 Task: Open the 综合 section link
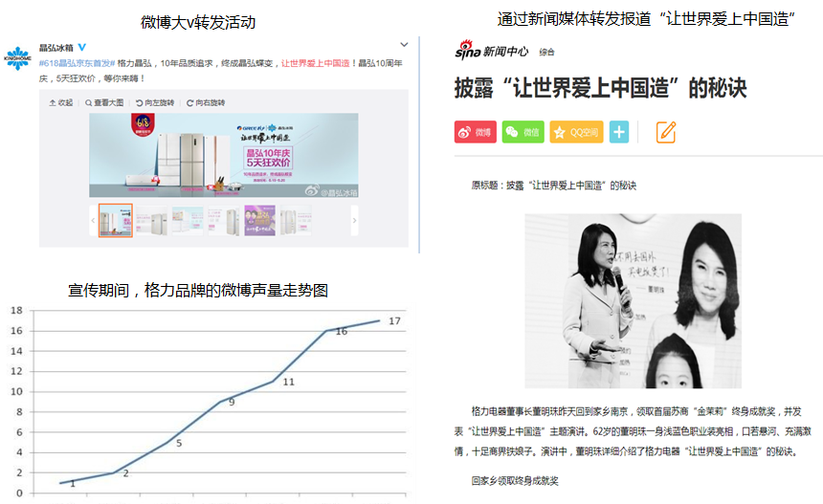click(547, 52)
